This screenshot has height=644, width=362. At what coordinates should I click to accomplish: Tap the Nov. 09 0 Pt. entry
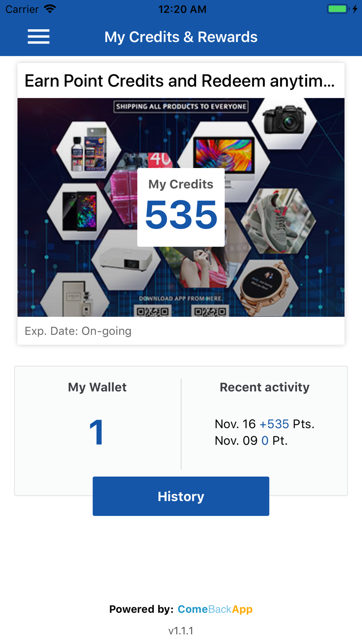251,441
